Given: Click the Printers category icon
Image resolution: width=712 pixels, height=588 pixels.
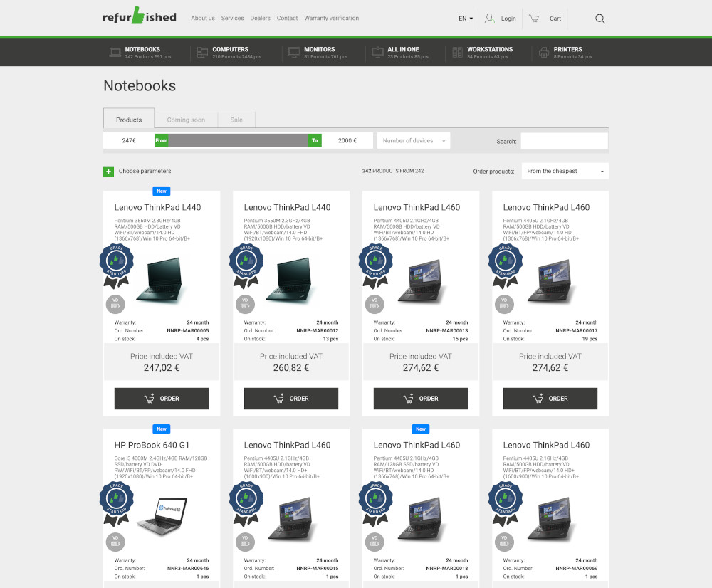Looking at the screenshot, I should pyautogui.click(x=543, y=53).
